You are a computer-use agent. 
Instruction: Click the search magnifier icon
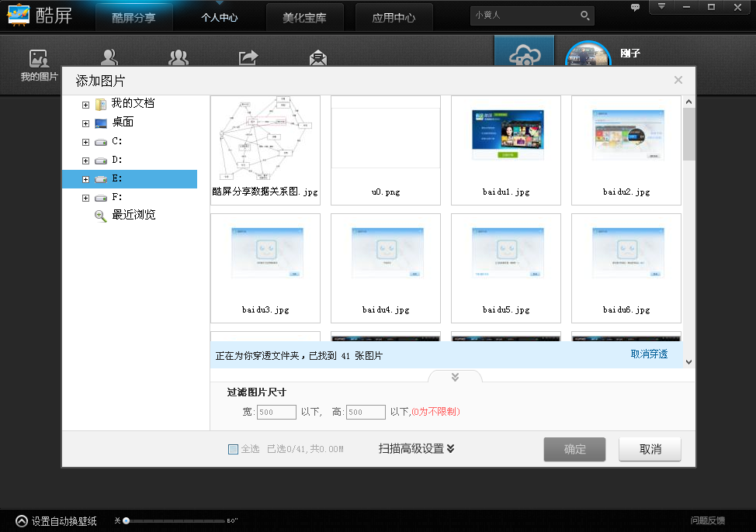584,16
